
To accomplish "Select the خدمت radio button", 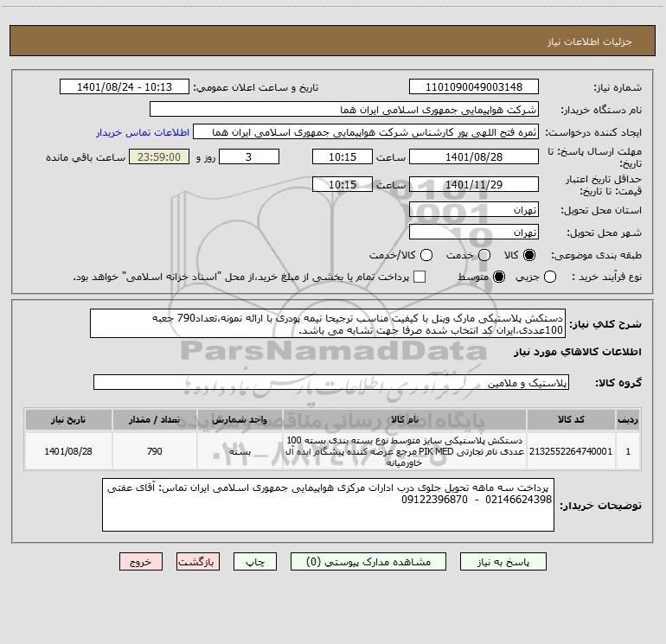I will click(x=484, y=255).
